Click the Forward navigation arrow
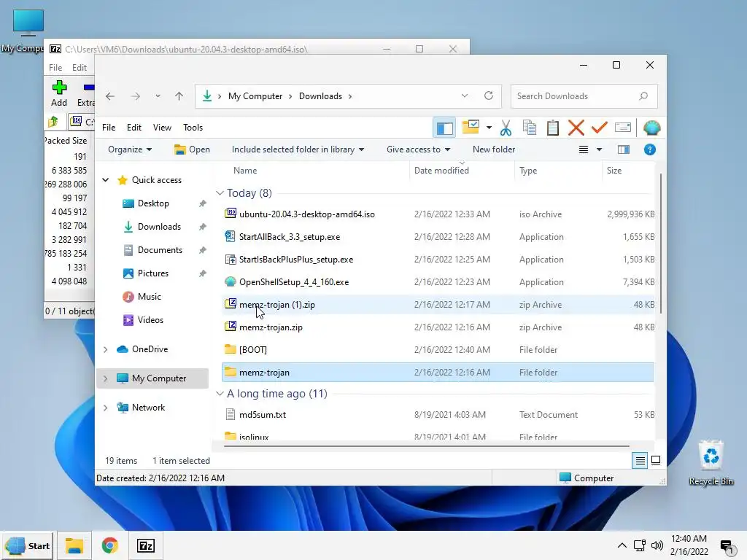Image resolution: width=747 pixels, height=560 pixels. [136, 96]
